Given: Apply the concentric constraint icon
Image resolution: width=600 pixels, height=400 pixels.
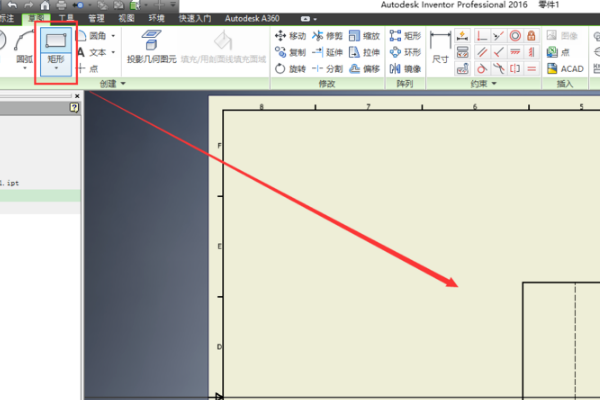Looking at the screenshot, I should pos(515,36).
